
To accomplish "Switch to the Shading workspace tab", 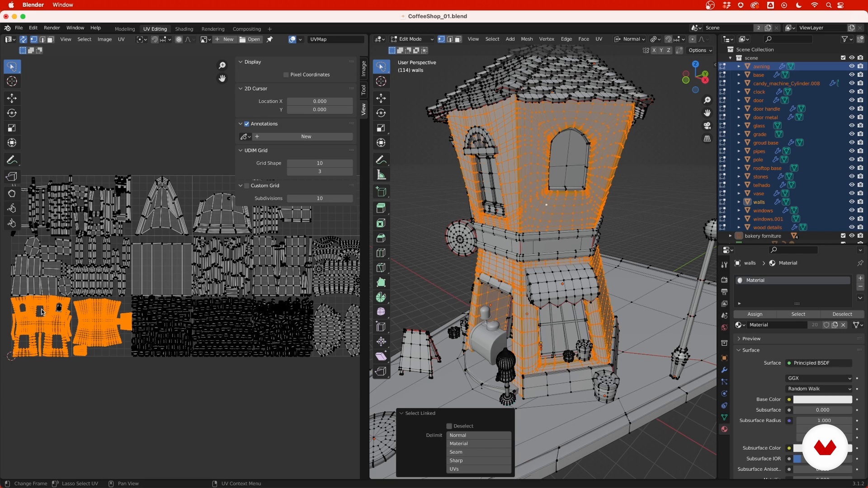I will coord(184,29).
